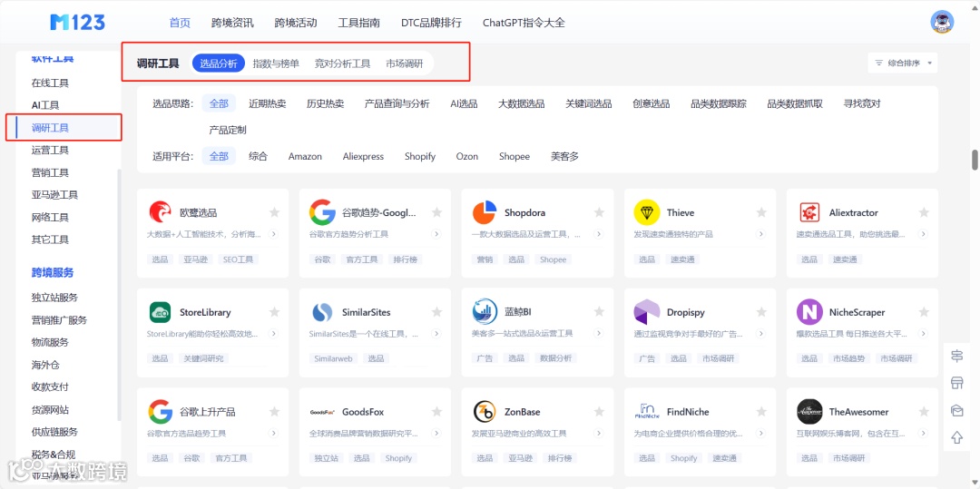Expand Aliextractor description arrow
Screen dimensions: 980x489
pos(923,234)
